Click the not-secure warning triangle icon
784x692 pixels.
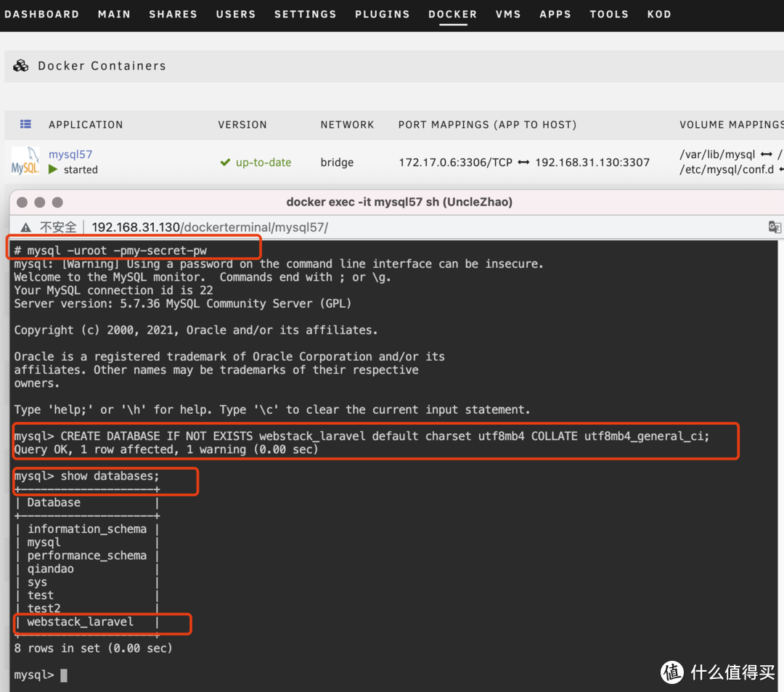click(x=25, y=227)
